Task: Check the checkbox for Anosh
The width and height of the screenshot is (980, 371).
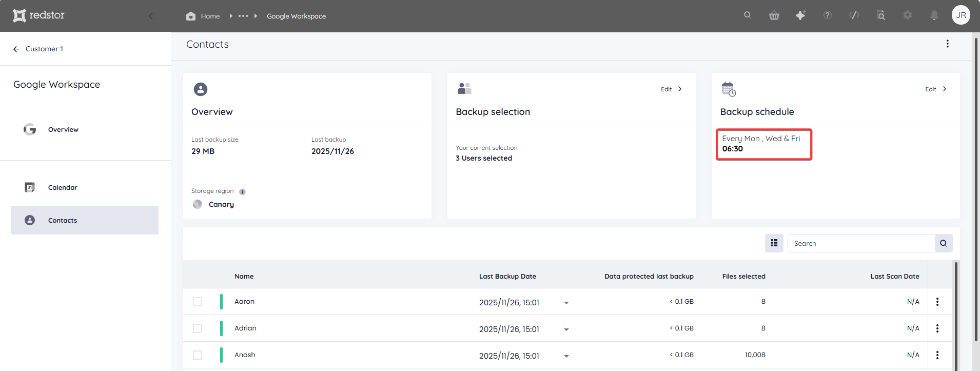Action: tap(198, 355)
